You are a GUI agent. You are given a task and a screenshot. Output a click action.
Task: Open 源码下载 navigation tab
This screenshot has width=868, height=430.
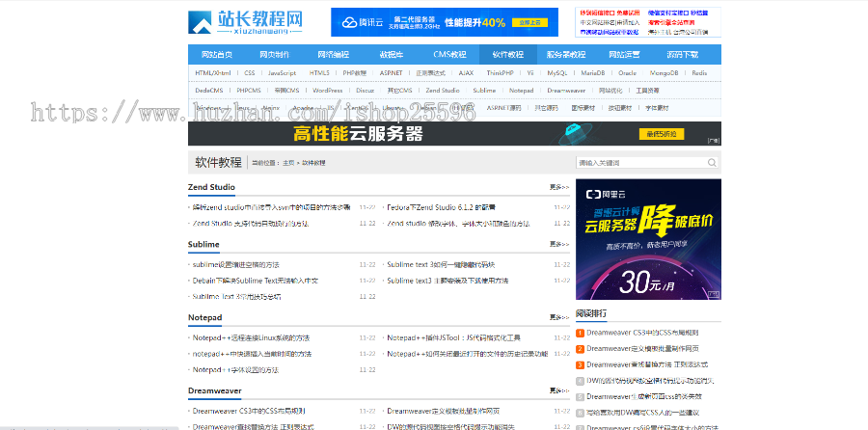pos(683,55)
